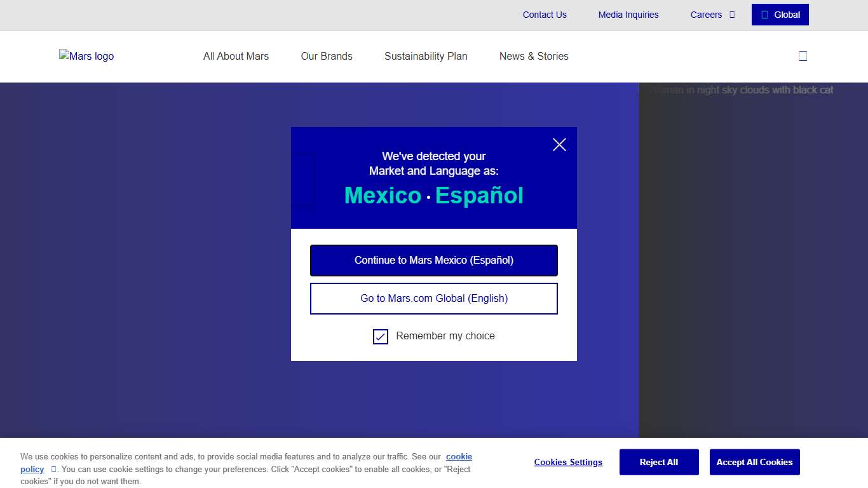The width and height of the screenshot is (868, 488).
Task: Click the Careers link text
Action: point(706,15)
